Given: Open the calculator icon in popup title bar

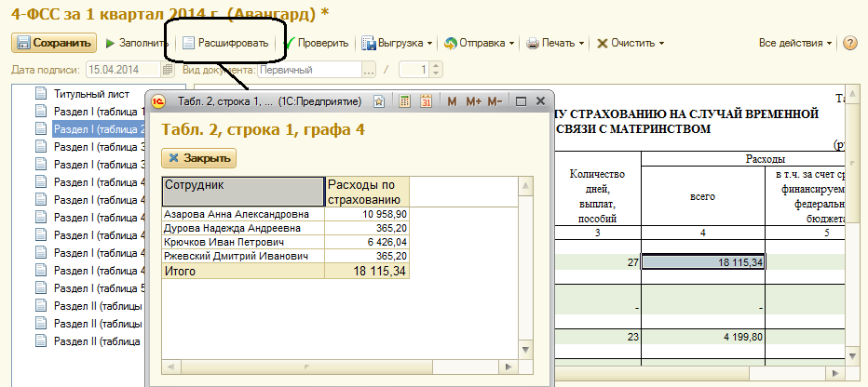Looking at the screenshot, I should coord(404,101).
